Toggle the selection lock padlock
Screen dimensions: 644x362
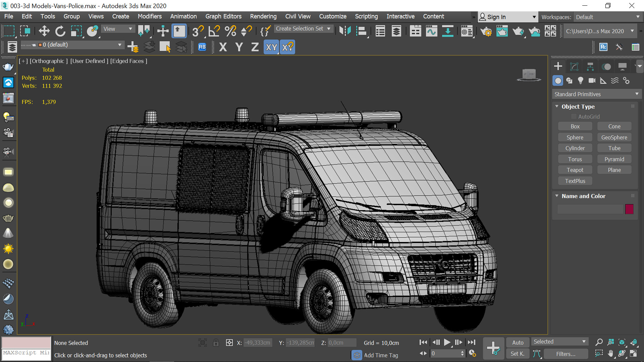tap(216, 342)
